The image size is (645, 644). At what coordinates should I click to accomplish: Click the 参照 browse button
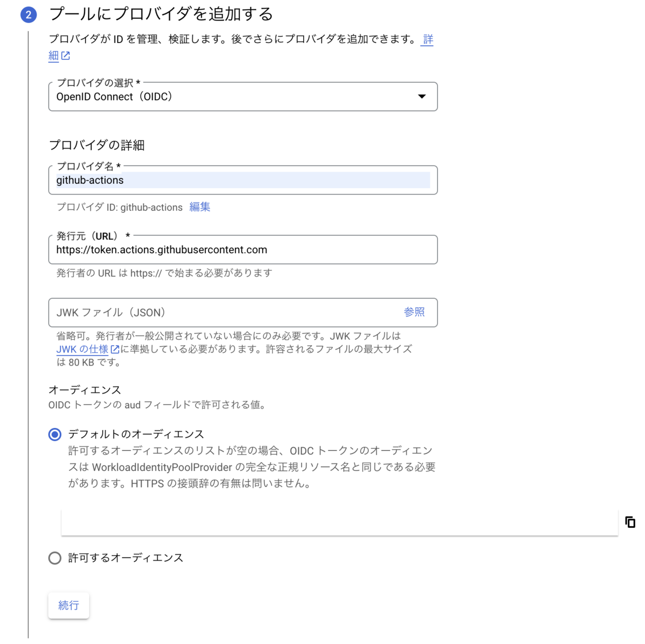click(x=414, y=312)
